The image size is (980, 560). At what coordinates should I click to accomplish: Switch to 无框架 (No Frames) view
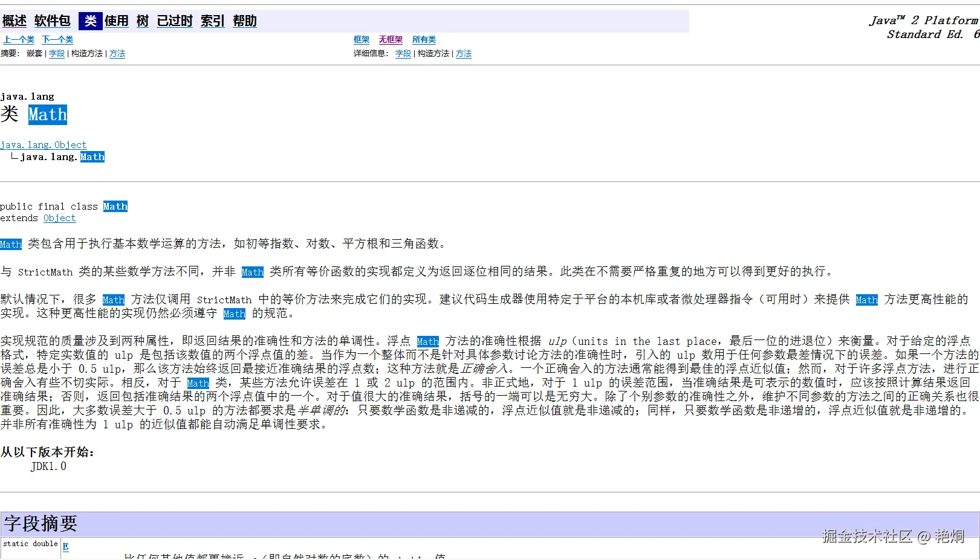[x=391, y=39]
